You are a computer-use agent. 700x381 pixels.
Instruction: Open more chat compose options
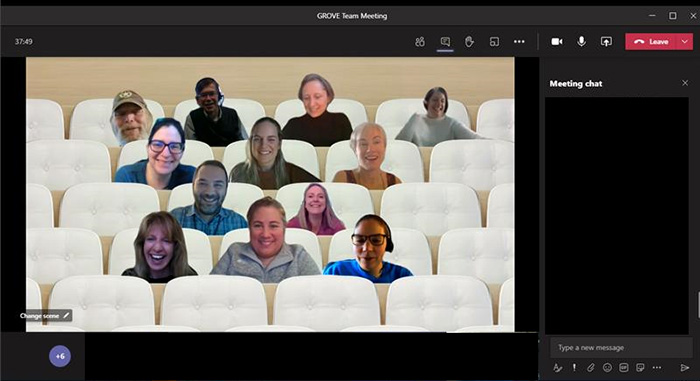tap(657, 368)
